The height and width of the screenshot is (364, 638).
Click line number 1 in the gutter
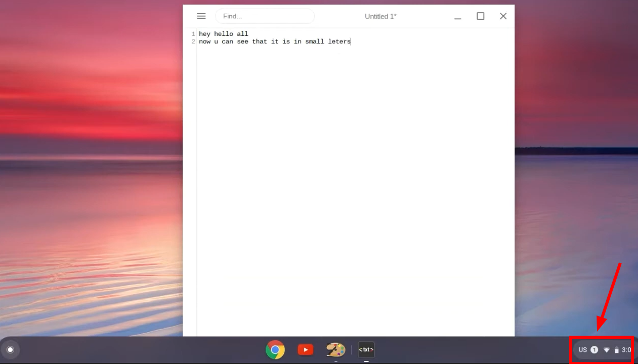pos(193,33)
